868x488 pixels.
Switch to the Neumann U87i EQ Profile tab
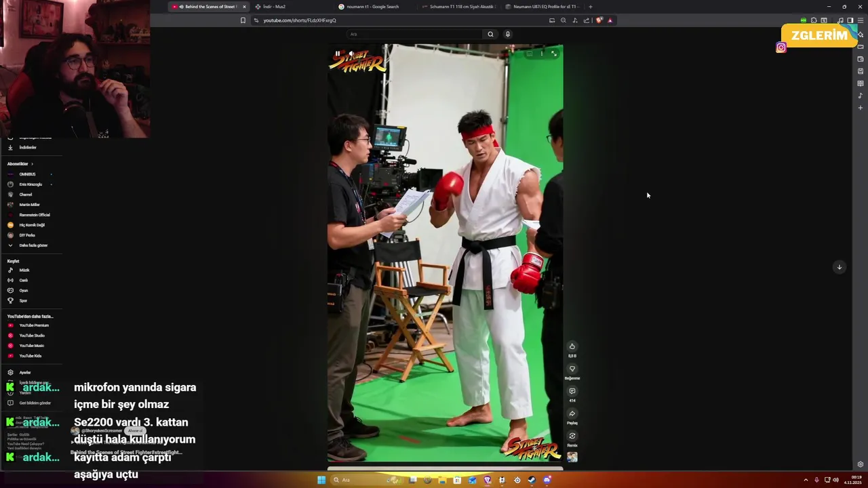(x=542, y=7)
